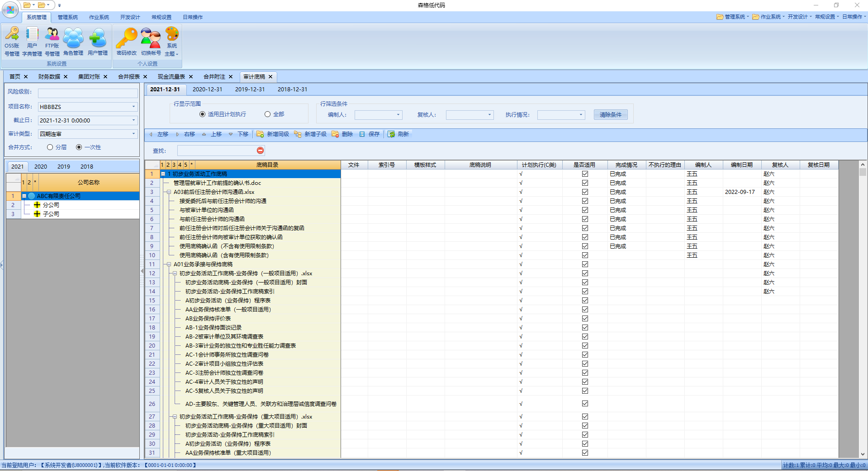Toggle 是否适用 checkbox for A03前后任注册会计师沟通函 row
The image size is (868, 471).
coord(585,192)
